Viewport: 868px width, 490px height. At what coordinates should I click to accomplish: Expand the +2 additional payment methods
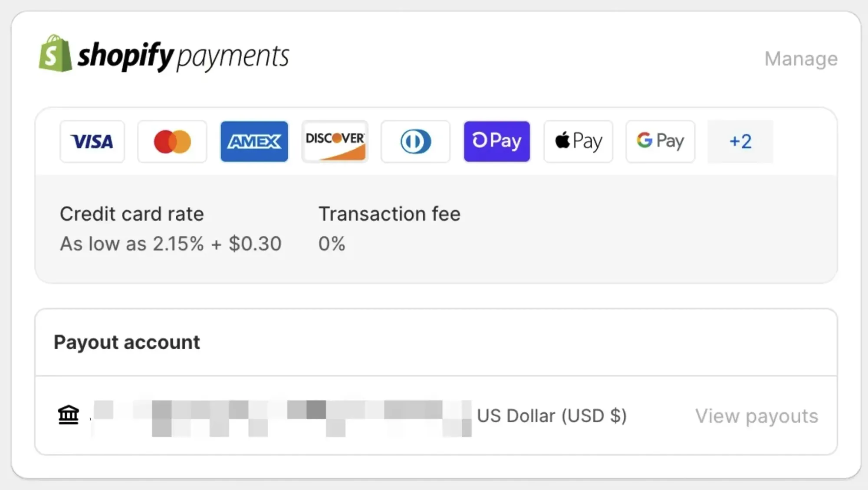(740, 141)
